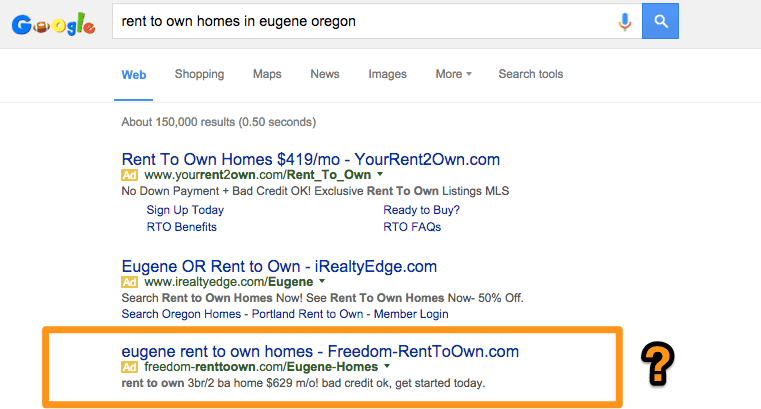Click the Ad badge beside yourrent2own URL

pos(129,175)
